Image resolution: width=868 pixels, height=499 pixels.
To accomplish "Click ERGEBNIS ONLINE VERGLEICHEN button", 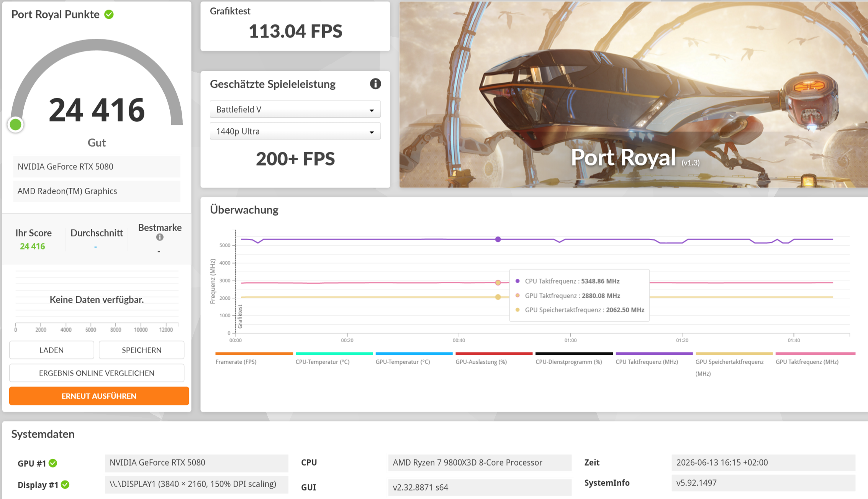I will click(x=97, y=373).
